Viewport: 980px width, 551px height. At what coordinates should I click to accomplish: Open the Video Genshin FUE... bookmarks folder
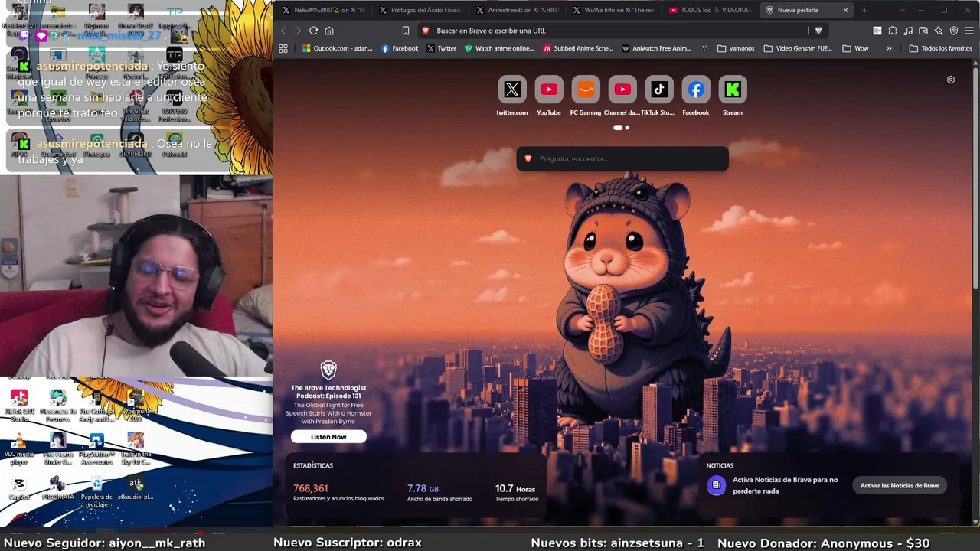(x=798, y=48)
